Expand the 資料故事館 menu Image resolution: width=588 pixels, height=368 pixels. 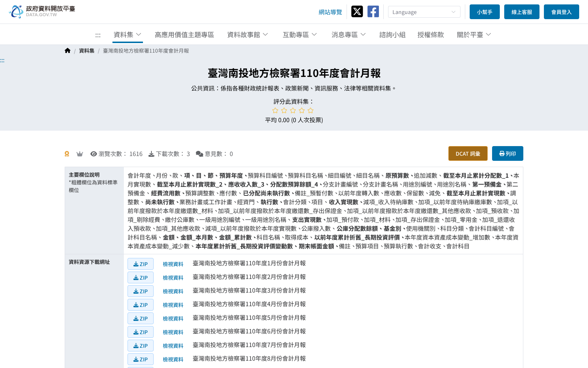[248, 35]
